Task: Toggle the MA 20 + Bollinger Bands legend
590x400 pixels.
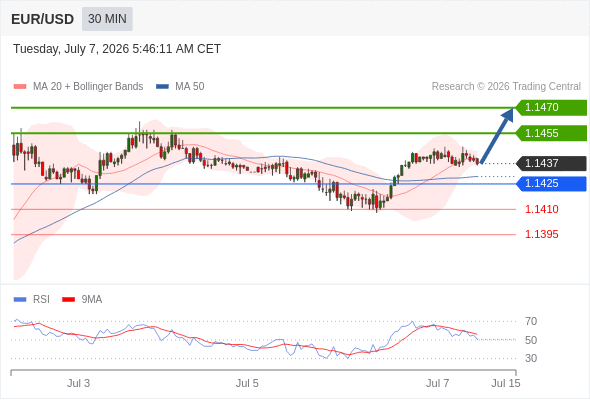Action: click(78, 87)
